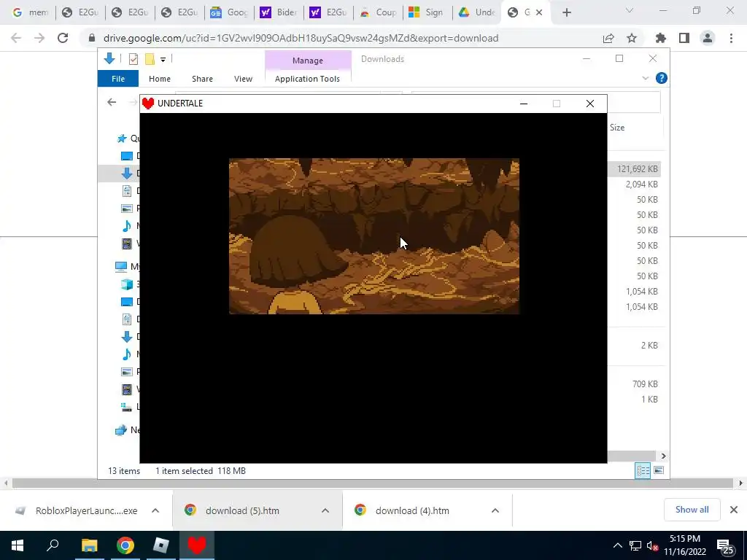The width and height of the screenshot is (747, 560).
Task: Click properties checkmark quick access icon
Action: coord(133,59)
